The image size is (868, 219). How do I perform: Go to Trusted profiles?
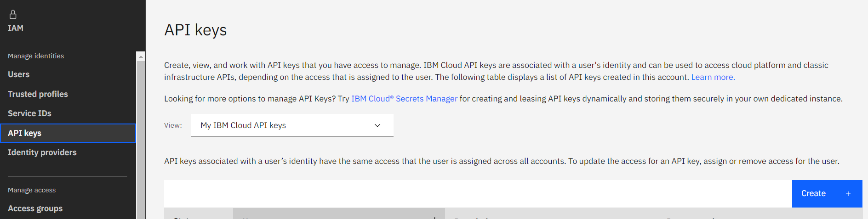38,94
